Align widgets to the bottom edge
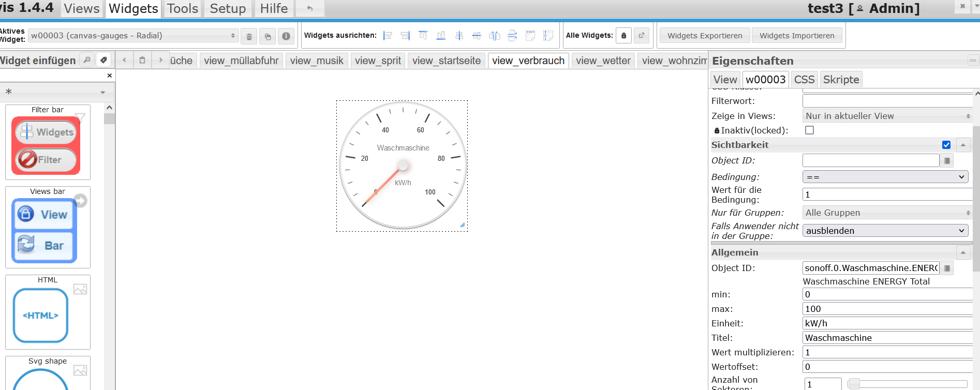The height and width of the screenshot is (390, 980). click(441, 36)
